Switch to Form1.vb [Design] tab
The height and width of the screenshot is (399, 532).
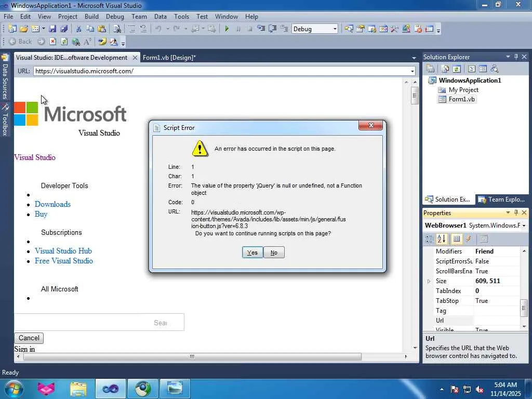click(x=169, y=58)
